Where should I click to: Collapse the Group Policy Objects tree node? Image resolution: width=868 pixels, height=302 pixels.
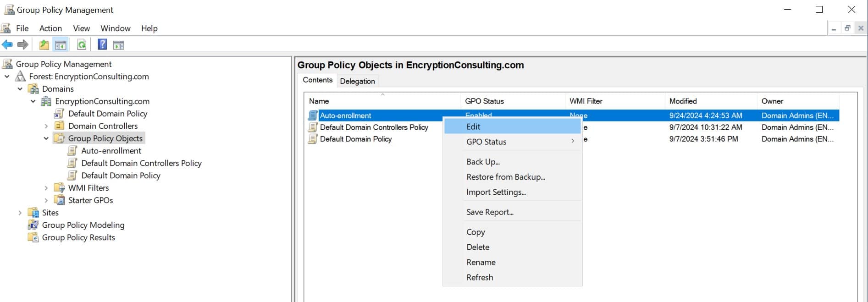46,138
